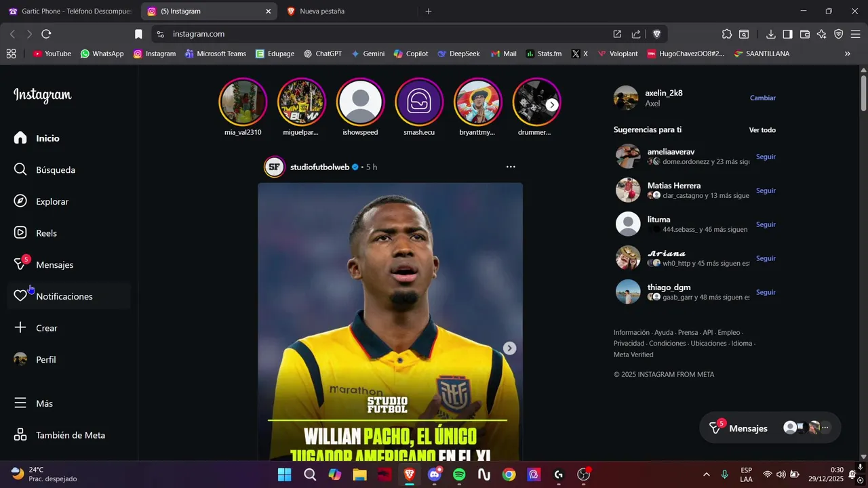Open Reels in sidebar

[x=35, y=233]
